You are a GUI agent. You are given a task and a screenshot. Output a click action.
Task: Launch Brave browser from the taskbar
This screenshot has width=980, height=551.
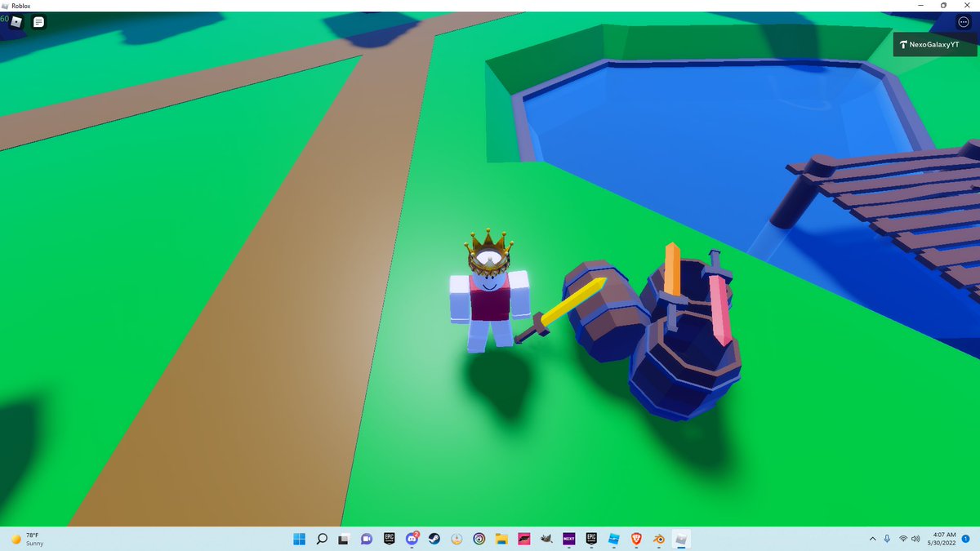(x=637, y=539)
